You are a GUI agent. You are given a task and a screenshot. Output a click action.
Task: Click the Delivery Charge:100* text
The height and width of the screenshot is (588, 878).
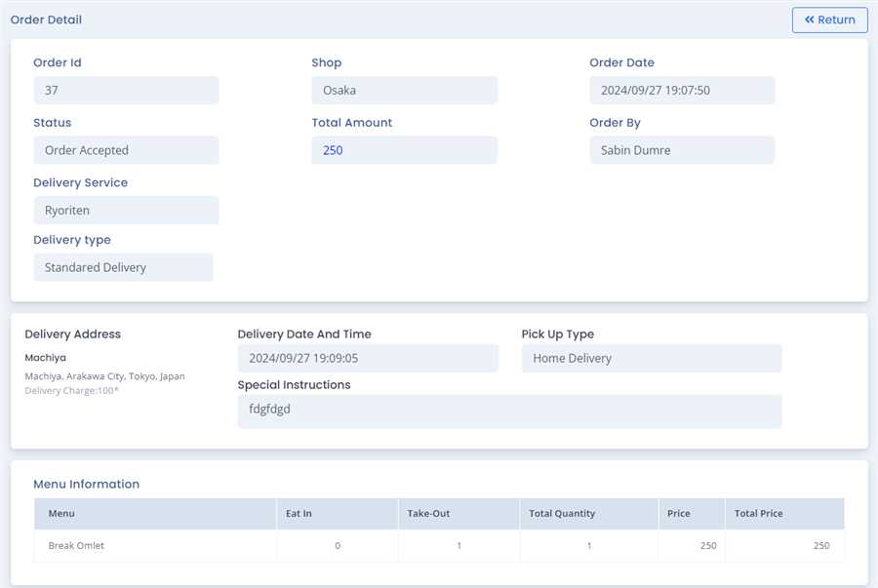click(71, 390)
